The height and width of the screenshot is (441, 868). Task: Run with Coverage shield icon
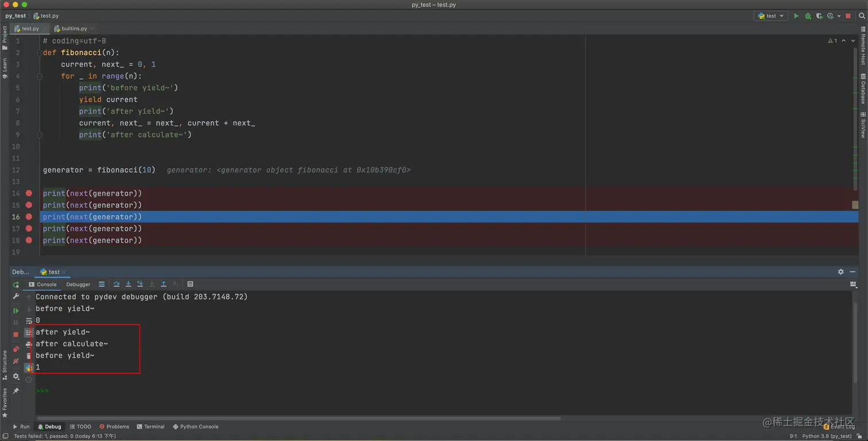(x=819, y=16)
